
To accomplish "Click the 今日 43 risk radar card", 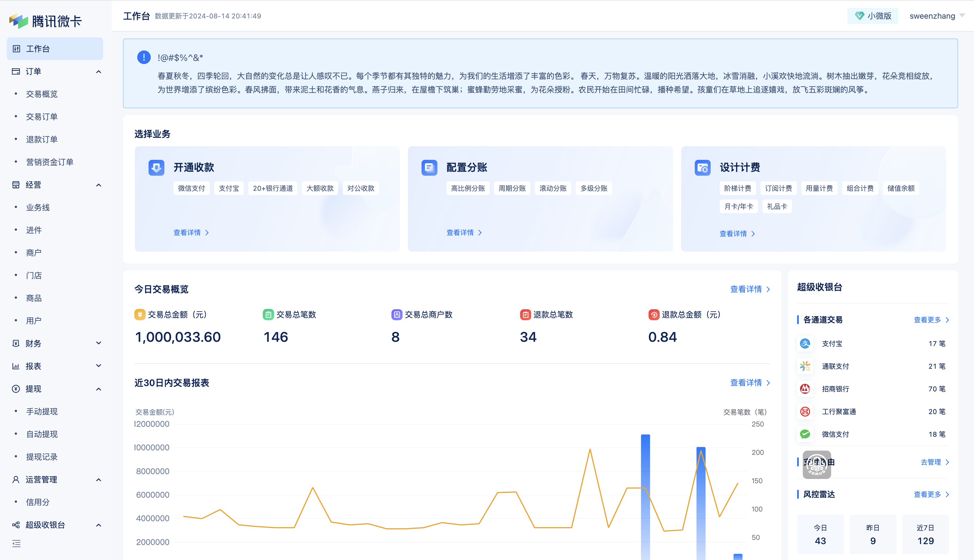I will pyautogui.click(x=820, y=534).
